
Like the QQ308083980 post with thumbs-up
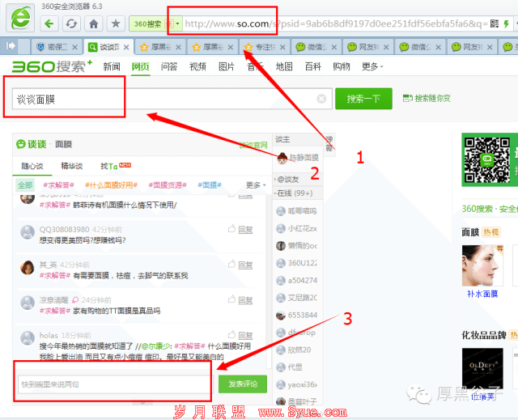point(231,229)
